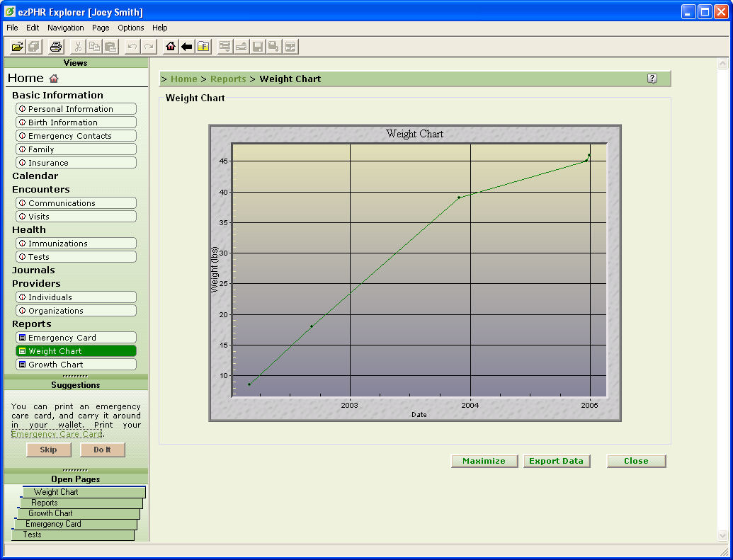Click the Home house toolbar icon
Viewport: 733px width, 560px height.
click(171, 46)
